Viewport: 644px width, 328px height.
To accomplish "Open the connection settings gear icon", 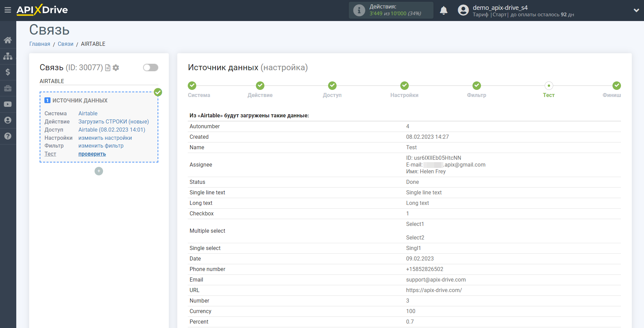I will pyautogui.click(x=116, y=67).
